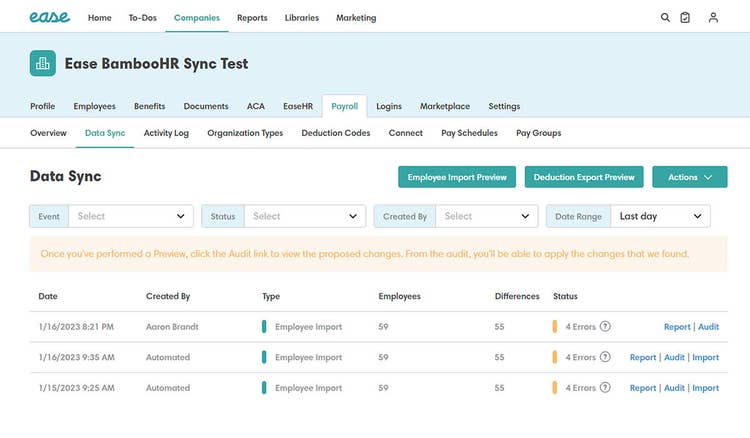Select the Data Sync sub-tab
750x438 pixels.
pyautogui.click(x=105, y=133)
